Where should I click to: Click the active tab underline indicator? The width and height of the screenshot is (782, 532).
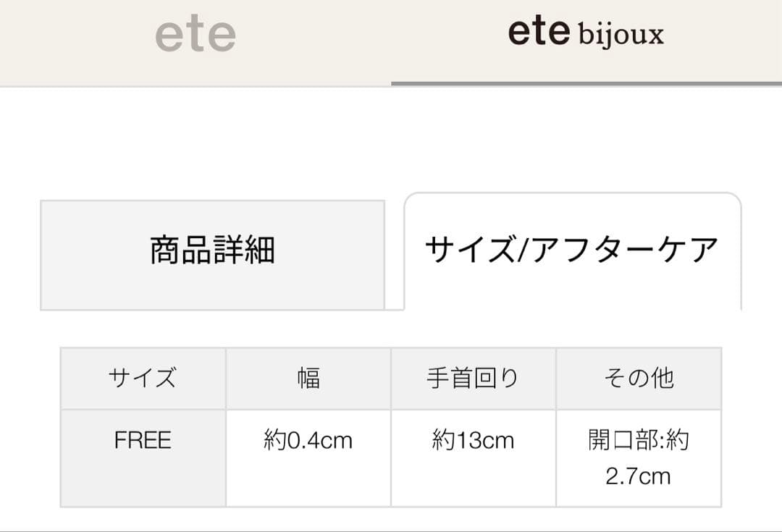(586, 83)
